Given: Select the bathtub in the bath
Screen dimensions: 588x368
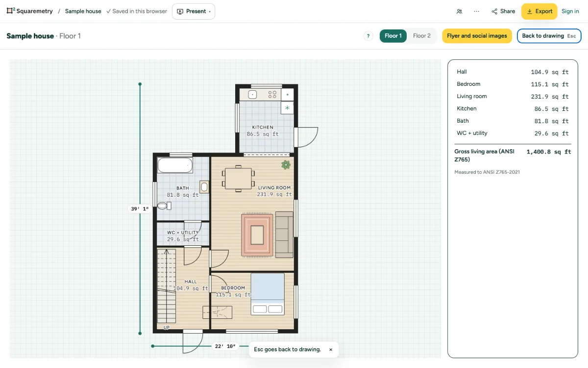Looking at the screenshot, I should pos(174,165).
